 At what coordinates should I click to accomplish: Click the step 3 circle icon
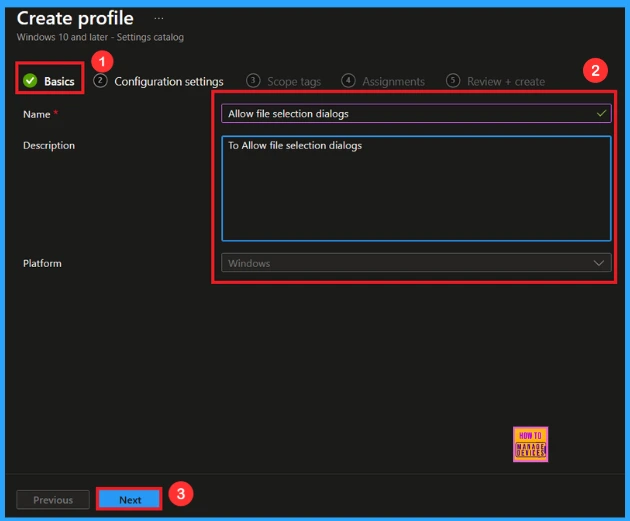pos(253,81)
